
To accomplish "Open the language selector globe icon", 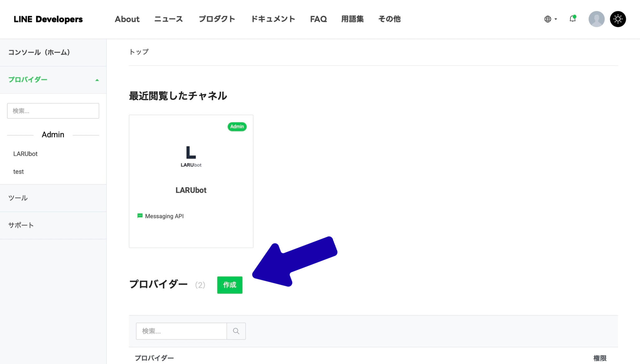I will (x=547, y=19).
